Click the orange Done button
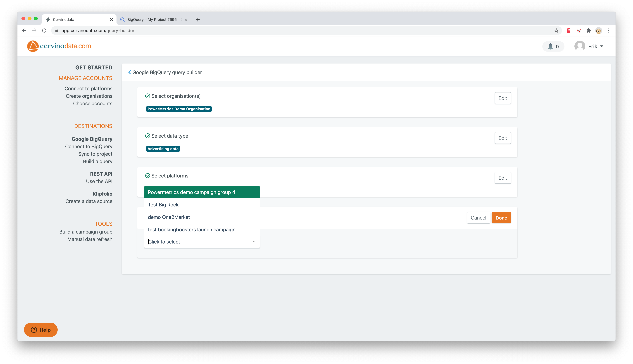 (501, 218)
